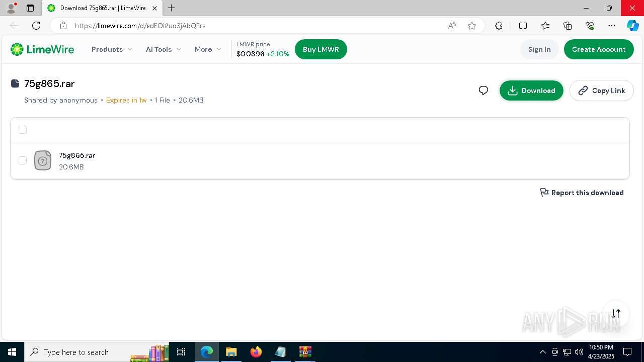Click the Buy LMWR button
Screen dimensions: 644x362
(321, 49)
